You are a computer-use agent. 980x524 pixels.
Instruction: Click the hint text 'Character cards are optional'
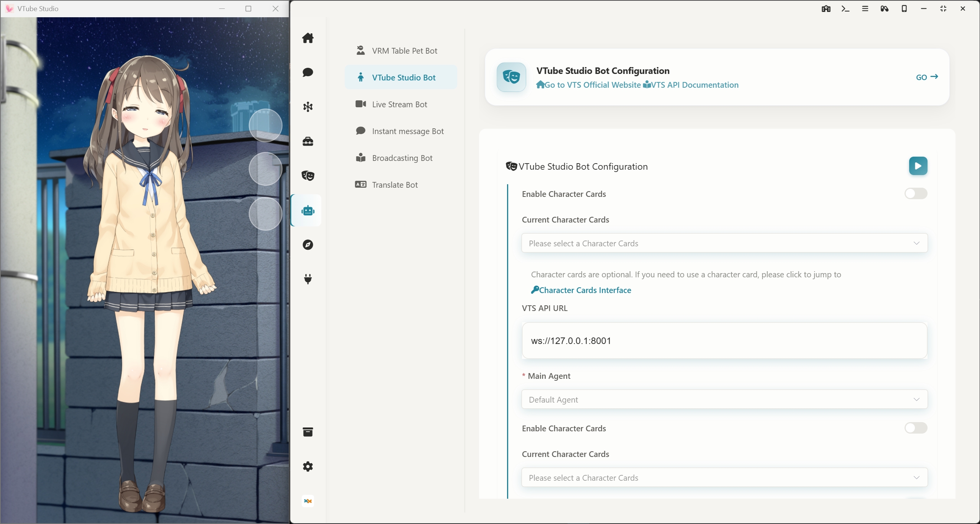(x=581, y=275)
